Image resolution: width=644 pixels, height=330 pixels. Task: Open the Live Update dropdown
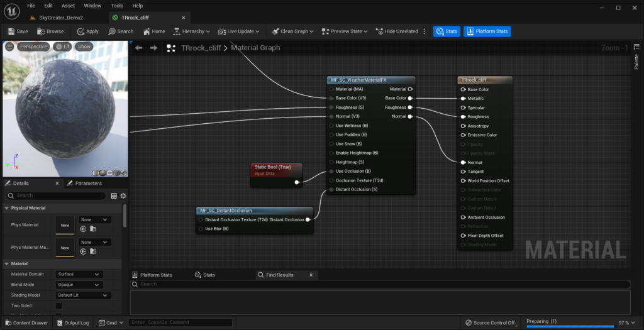[238, 31]
